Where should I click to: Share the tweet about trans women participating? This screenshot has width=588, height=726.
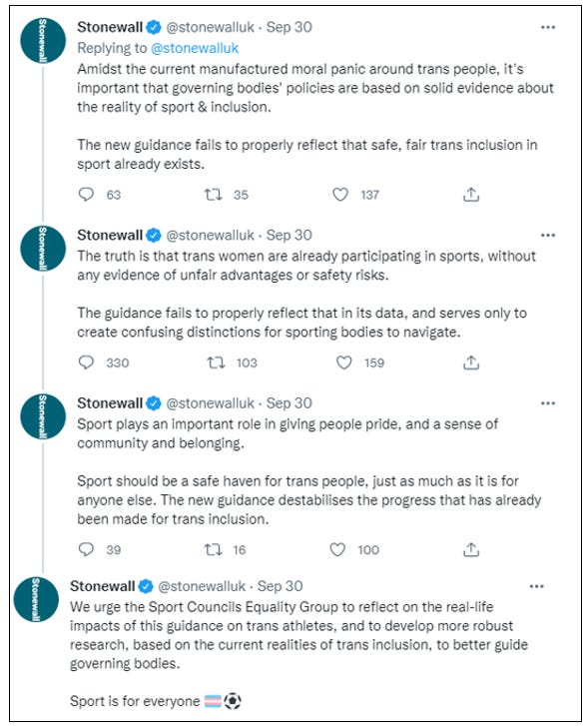click(x=471, y=363)
